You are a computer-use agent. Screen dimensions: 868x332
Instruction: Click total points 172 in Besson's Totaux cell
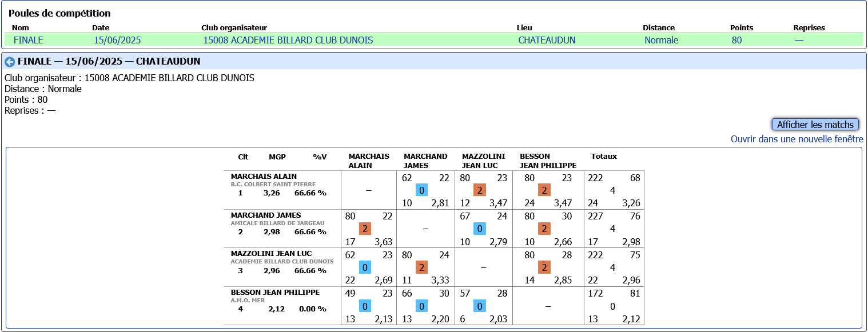(x=596, y=294)
